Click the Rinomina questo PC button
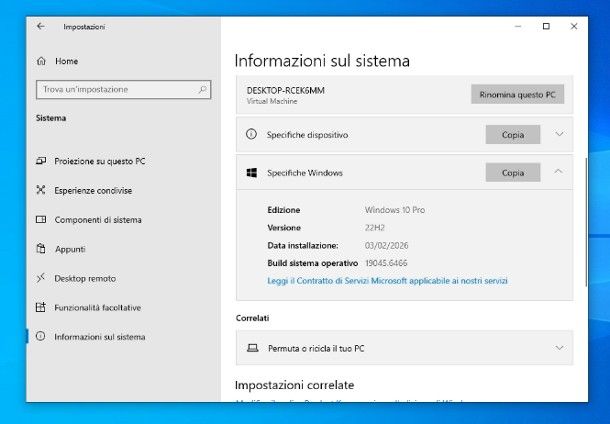 click(517, 95)
